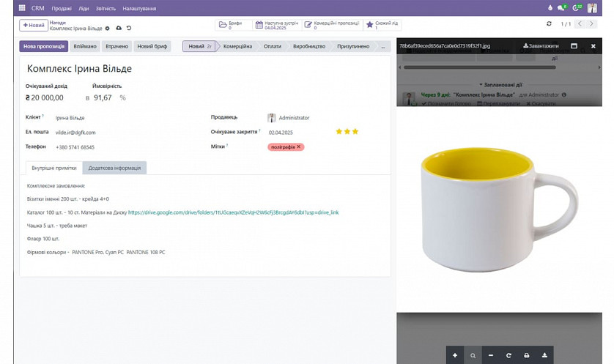Print the previewed mug image

click(526, 355)
